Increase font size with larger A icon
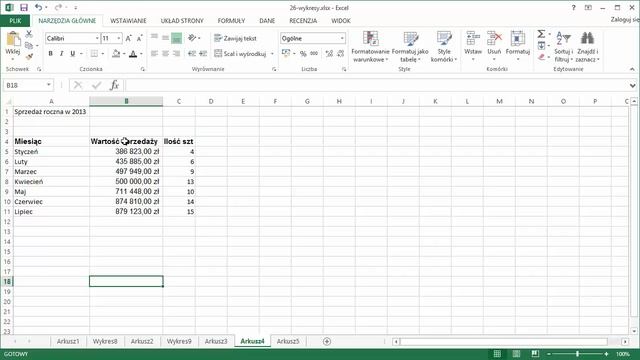The height and width of the screenshot is (360, 640). (x=129, y=38)
